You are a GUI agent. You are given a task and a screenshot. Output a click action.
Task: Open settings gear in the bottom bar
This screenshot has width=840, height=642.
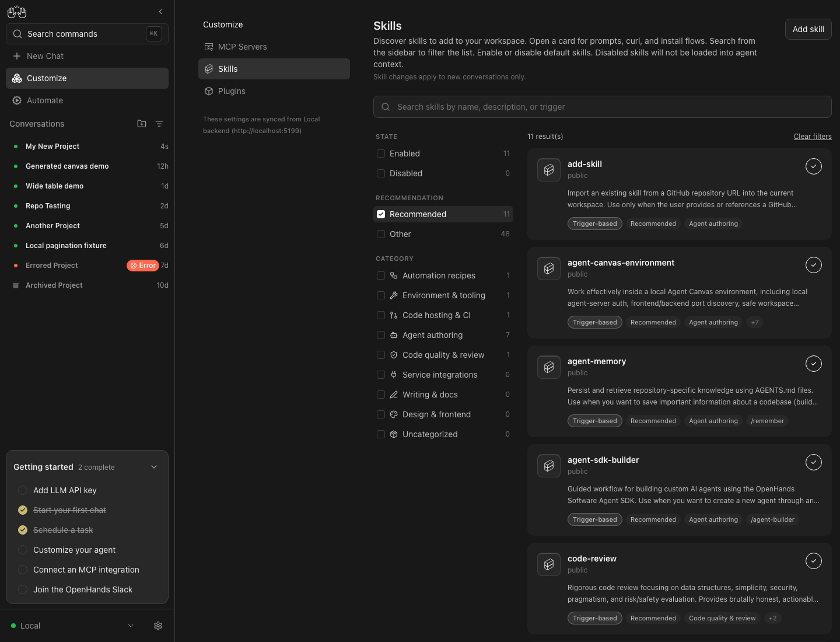click(x=158, y=626)
